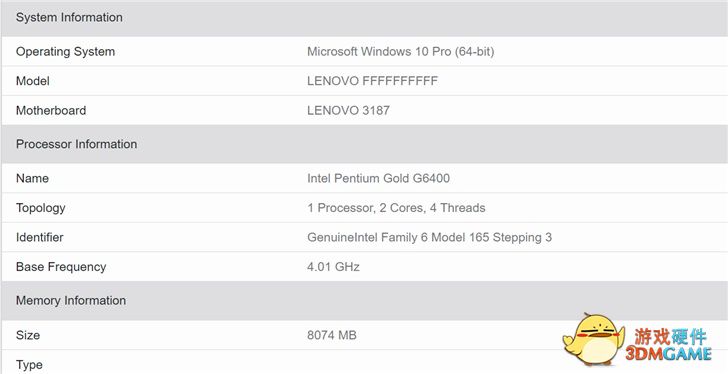728x374 pixels.
Task: Click the Processor Information section header
Action: point(364,144)
